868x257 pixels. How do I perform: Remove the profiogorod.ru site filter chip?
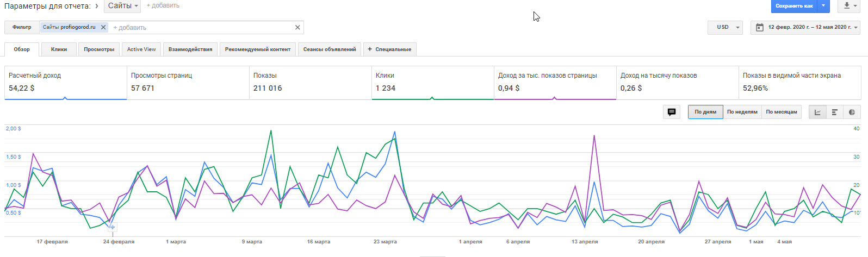coord(103,27)
